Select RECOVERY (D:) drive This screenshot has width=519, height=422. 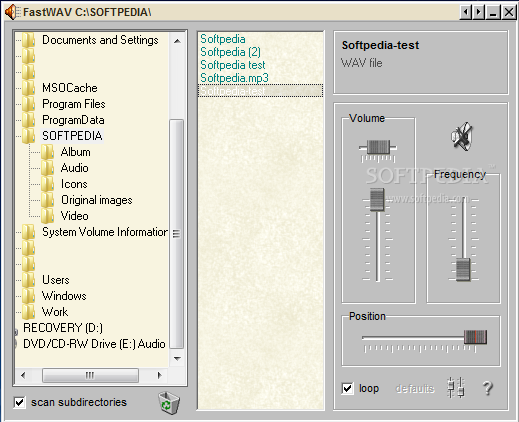coord(63,328)
